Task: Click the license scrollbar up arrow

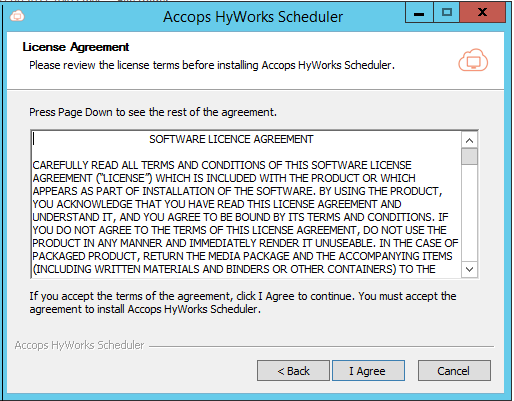Action: pos(469,140)
